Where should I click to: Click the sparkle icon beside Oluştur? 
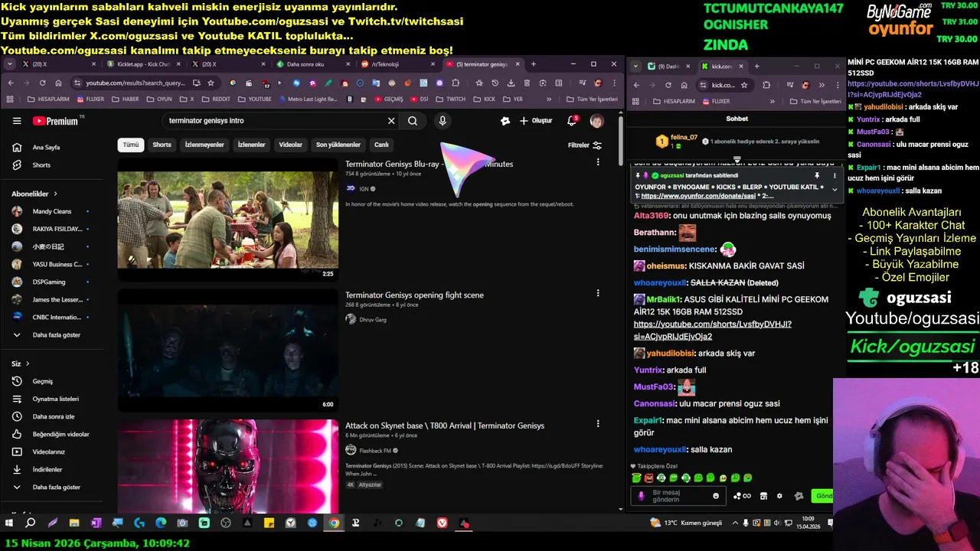coord(505,121)
